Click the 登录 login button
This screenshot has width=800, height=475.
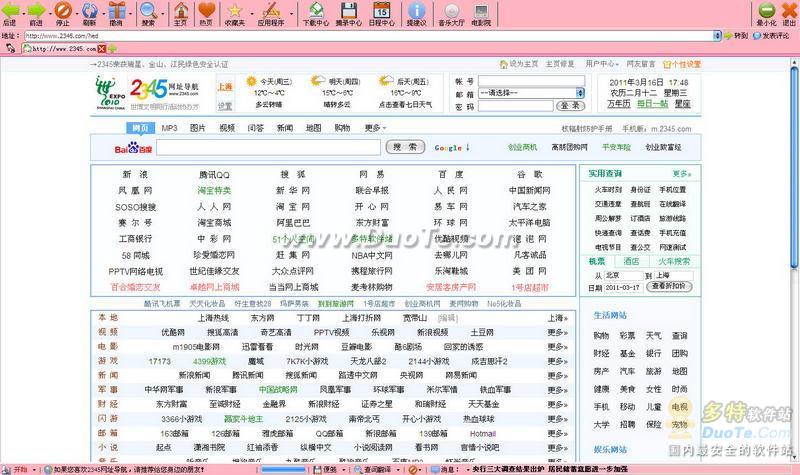(x=570, y=106)
